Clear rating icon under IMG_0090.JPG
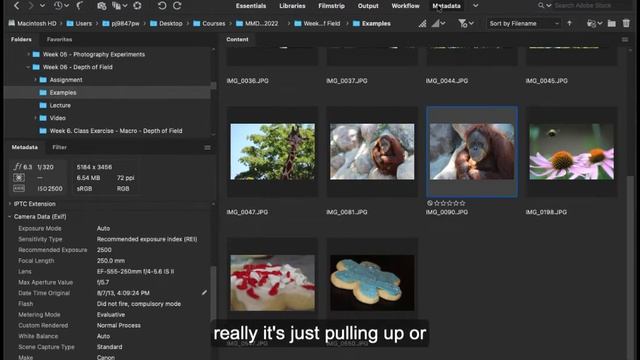The image size is (640, 360). tap(429, 203)
